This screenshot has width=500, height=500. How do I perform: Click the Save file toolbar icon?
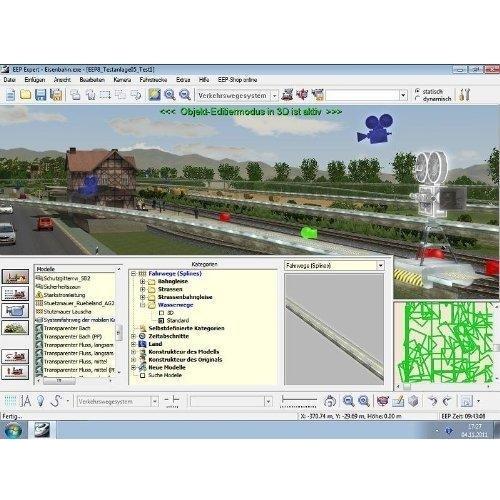[x=41, y=95]
